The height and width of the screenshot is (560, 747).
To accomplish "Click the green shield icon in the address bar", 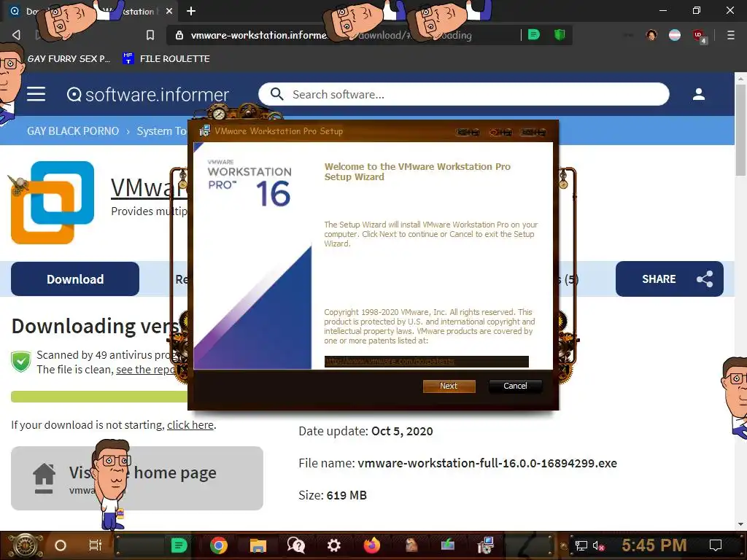I will point(560,35).
